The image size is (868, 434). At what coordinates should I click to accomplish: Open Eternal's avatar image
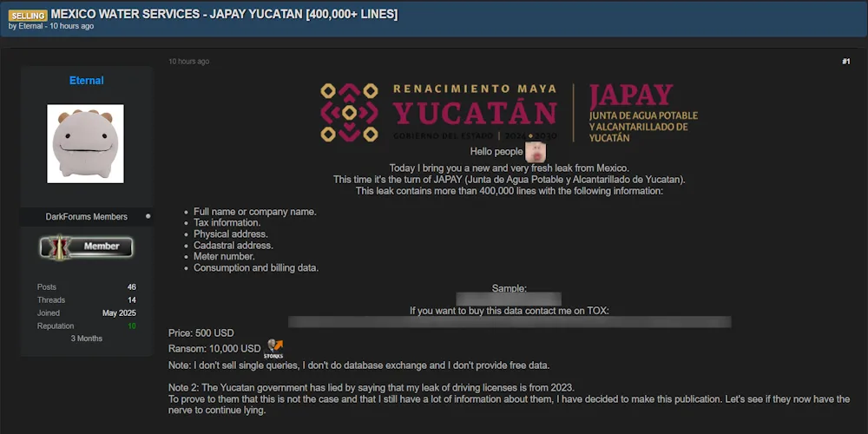[x=85, y=143]
